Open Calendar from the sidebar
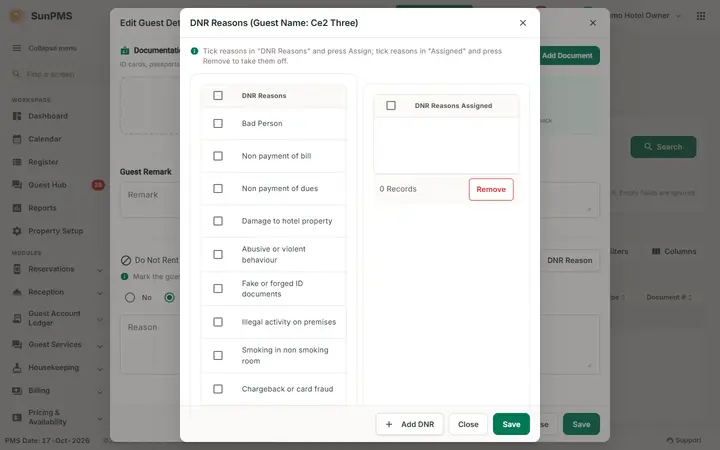 45,139
